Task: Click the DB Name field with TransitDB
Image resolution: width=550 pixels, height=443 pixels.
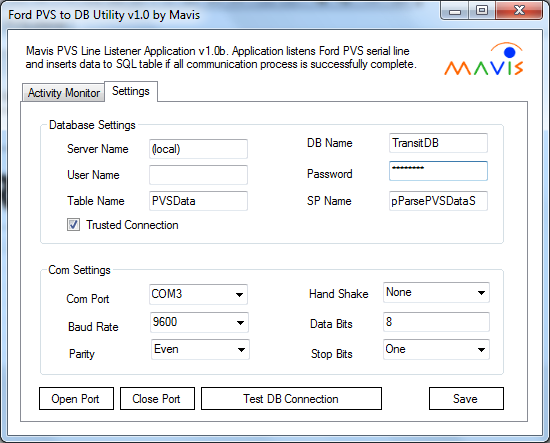Action: (x=438, y=143)
